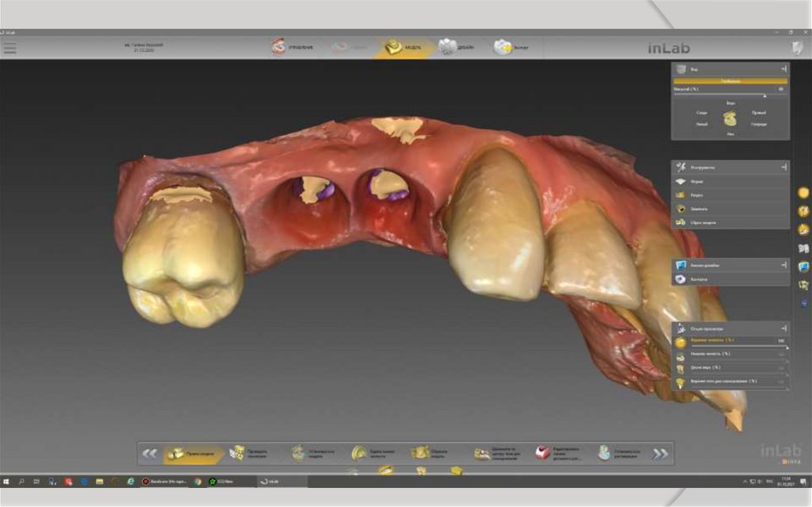Choose Сброс модели (Reset model) tool
The height and width of the screenshot is (507, 812).
pos(730,222)
